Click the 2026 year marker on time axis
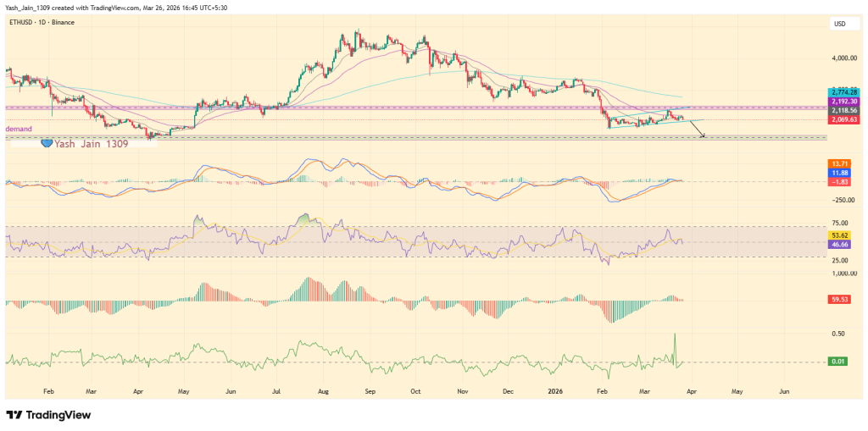The height and width of the screenshot is (431, 868). [556, 392]
